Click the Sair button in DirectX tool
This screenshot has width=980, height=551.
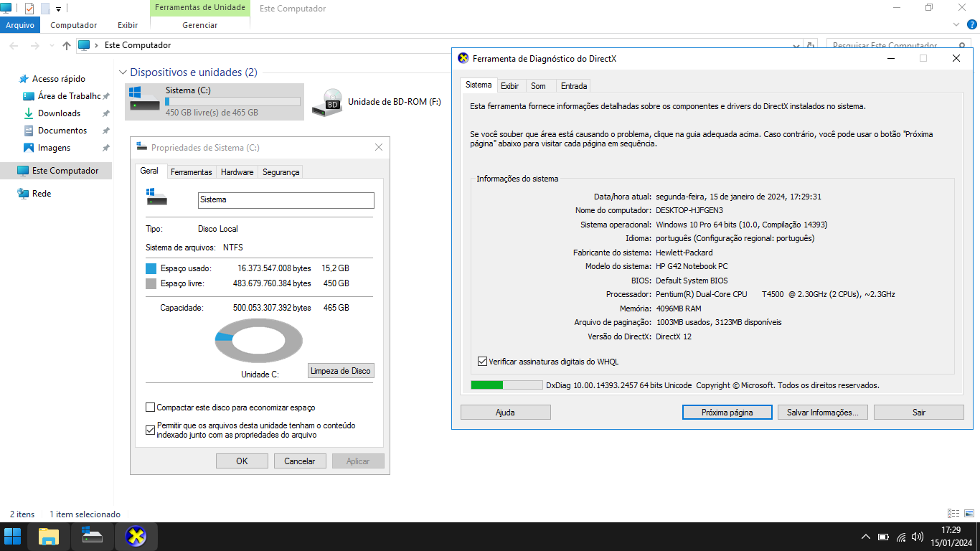[919, 413]
